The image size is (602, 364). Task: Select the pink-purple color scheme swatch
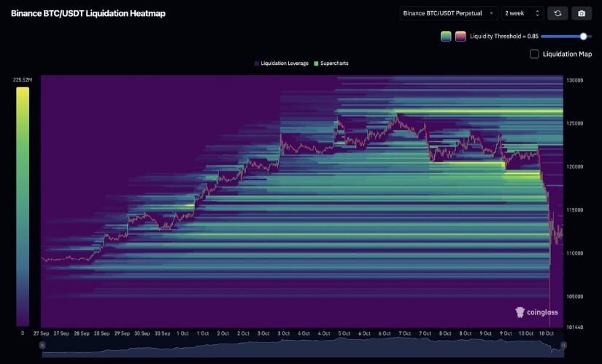coord(460,36)
